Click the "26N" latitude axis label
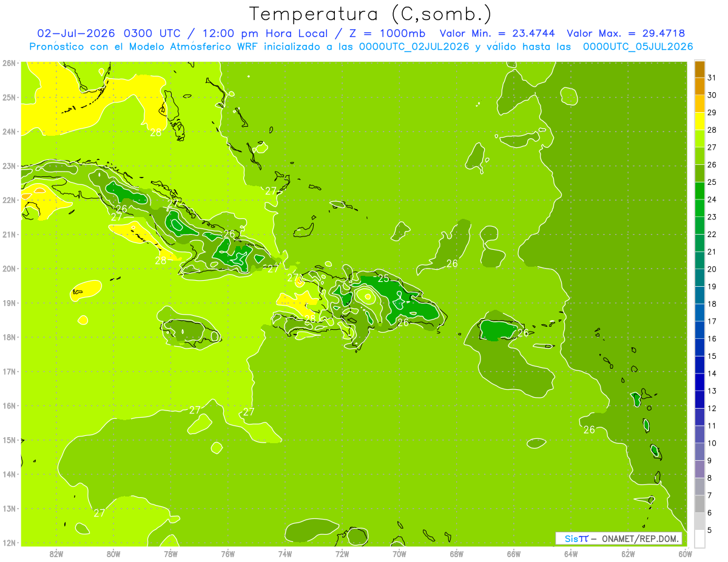The width and height of the screenshot is (728, 562). click(8, 63)
